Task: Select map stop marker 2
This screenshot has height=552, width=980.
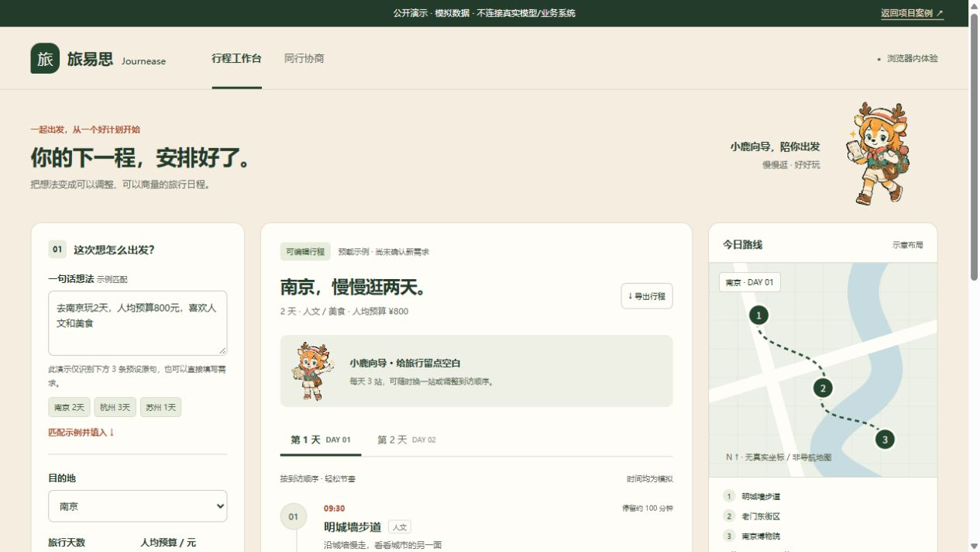Action: click(x=823, y=388)
